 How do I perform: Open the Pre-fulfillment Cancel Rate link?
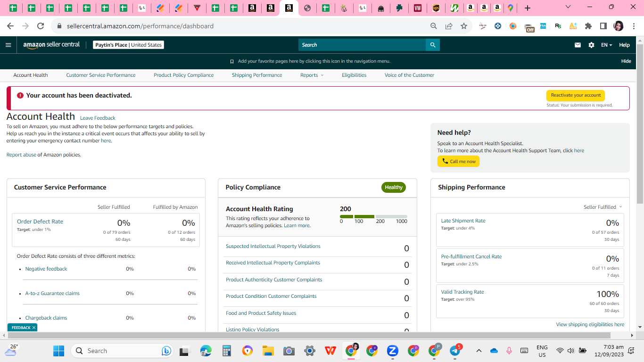click(x=471, y=256)
